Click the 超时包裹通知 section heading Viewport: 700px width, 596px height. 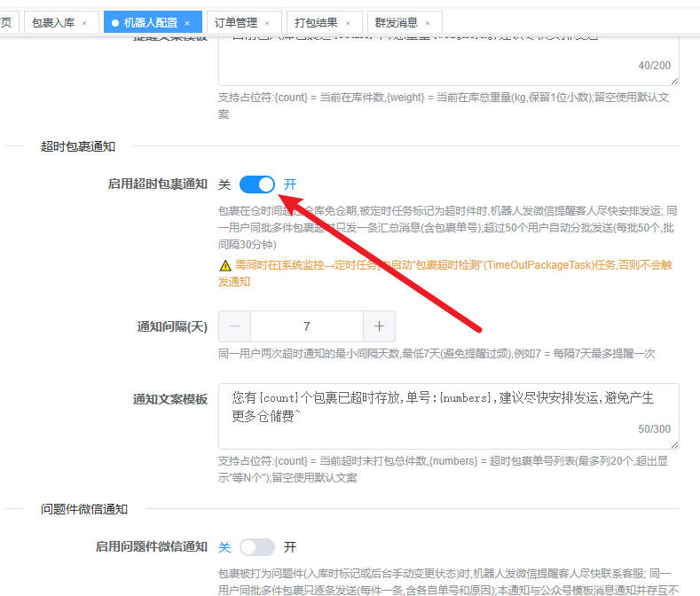(78, 146)
